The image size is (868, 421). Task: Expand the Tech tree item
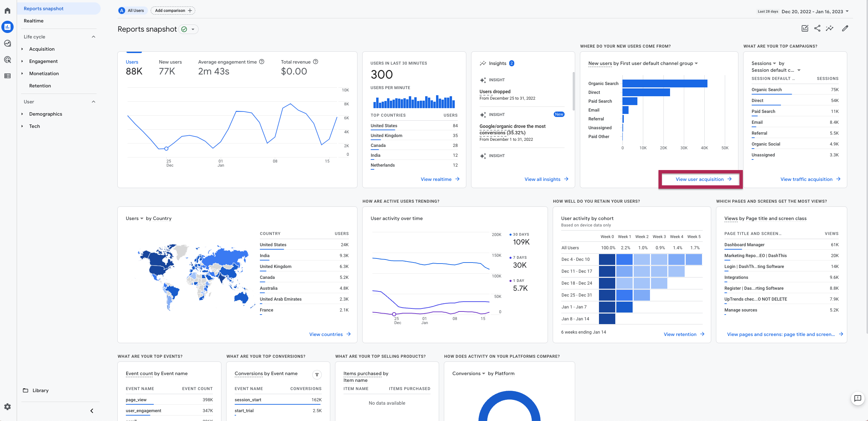(22, 126)
